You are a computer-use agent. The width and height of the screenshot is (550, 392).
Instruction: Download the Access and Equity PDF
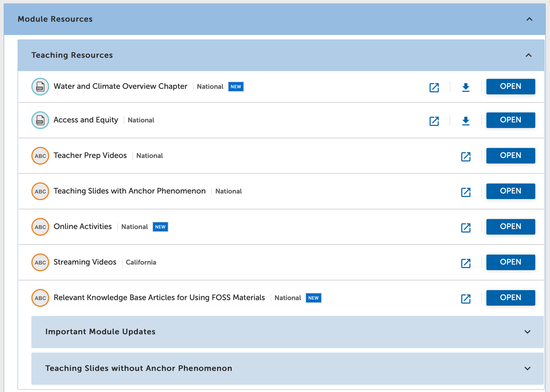466,121
